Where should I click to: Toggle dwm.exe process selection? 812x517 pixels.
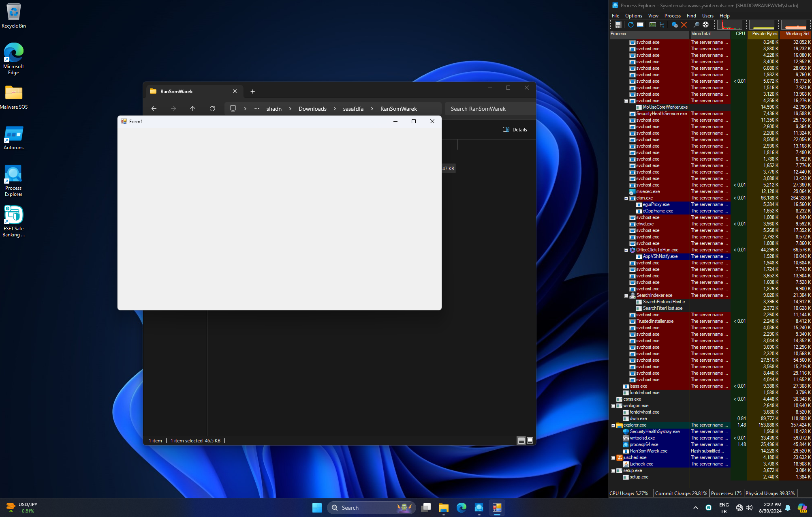pyautogui.click(x=641, y=418)
